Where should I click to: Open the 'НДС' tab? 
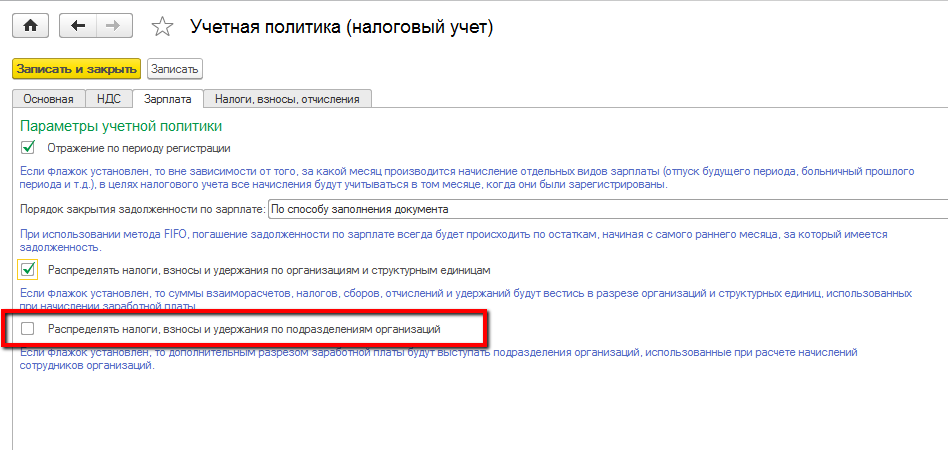[x=109, y=98]
